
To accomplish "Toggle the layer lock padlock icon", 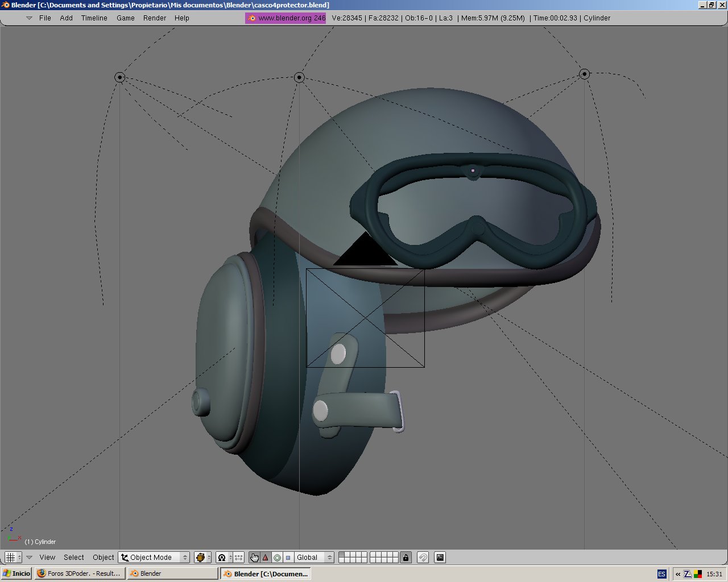I will (x=406, y=558).
